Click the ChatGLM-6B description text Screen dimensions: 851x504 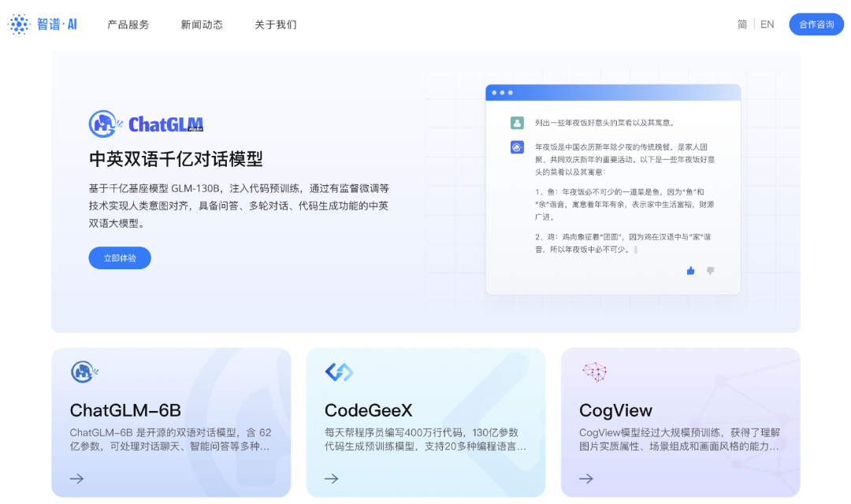tap(170, 439)
